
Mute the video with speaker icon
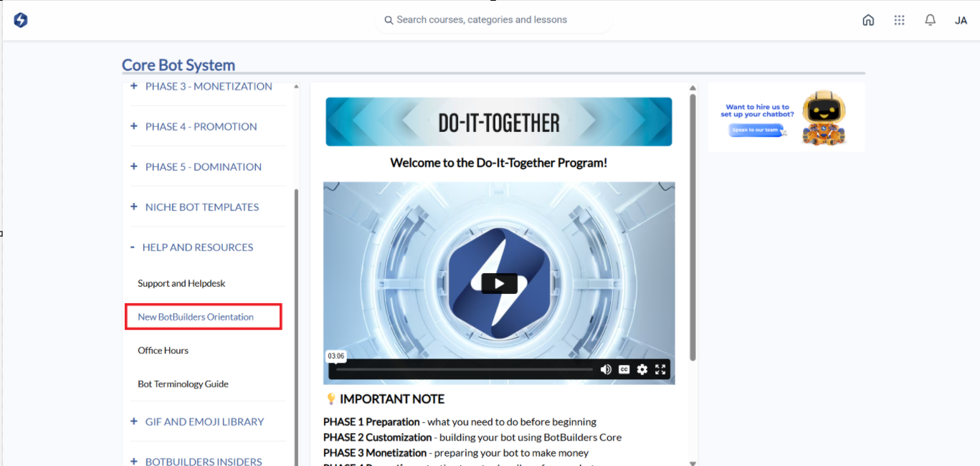(x=606, y=369)
